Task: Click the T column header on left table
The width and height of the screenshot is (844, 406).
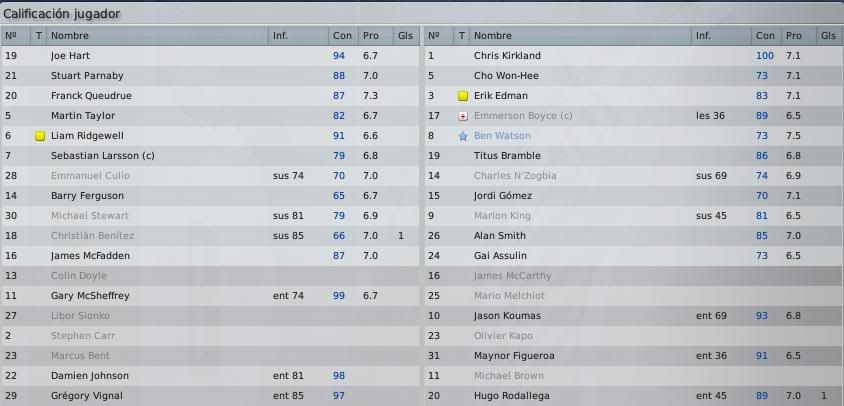Action: (38, 36)
